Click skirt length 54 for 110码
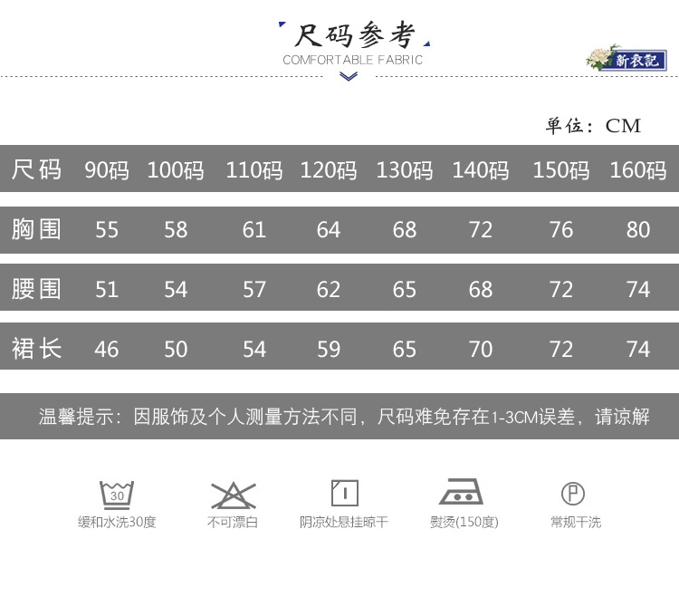The image size is (679, 616). coord(254,349)
